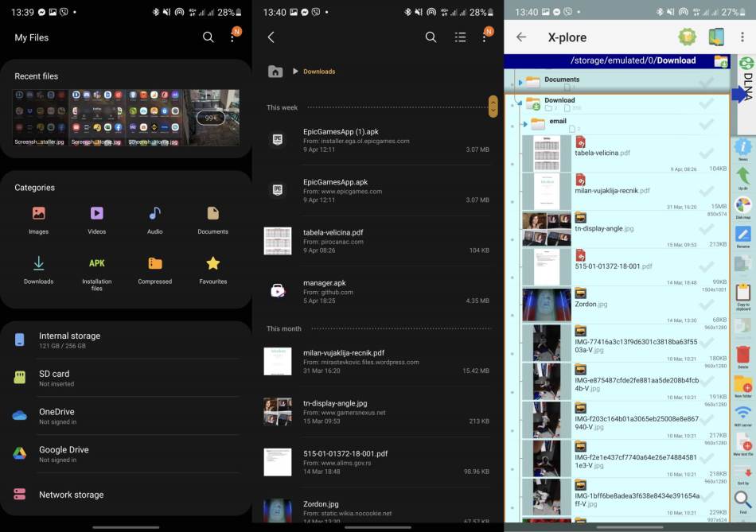Open 515-01-01372-18-001.pdf in middle list
Image resolution: width=756 pixels, height=532 pixels.
click(x=378, y=462)
